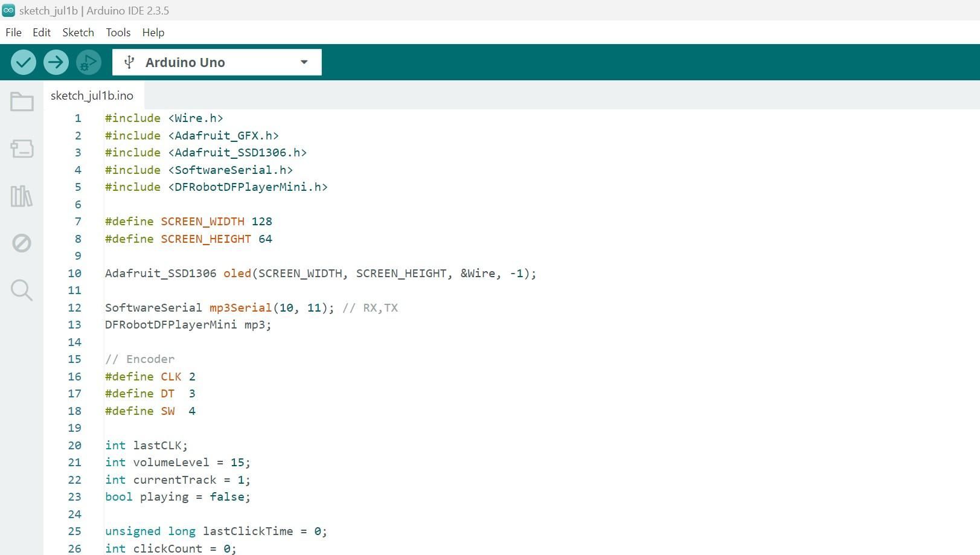Click 'oled' in the Adafruit_SSD1306 declaration
This screenshot has height=555, width=980.
tap(237, 273)
